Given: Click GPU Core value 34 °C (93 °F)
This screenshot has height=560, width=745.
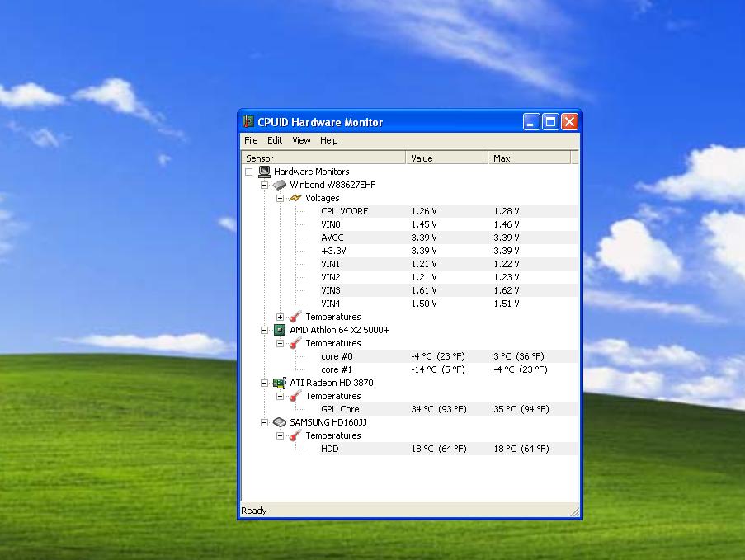Looking at the screenshot, I should coord(439,409).
